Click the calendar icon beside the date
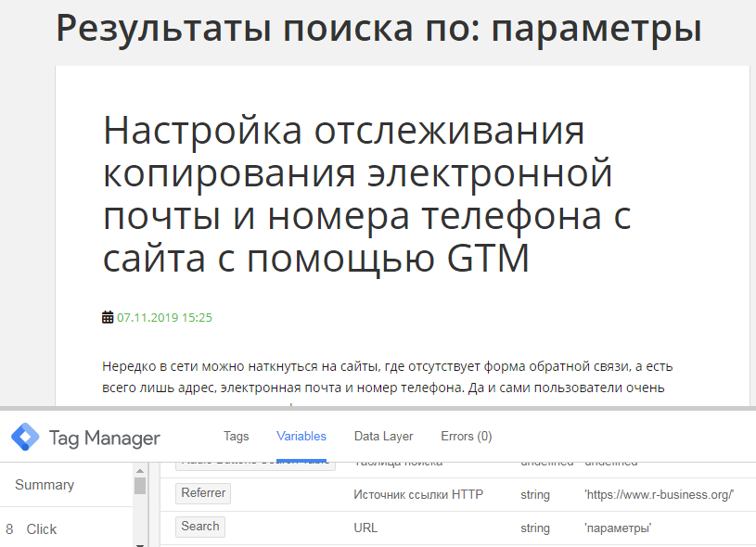 (x=108, y=317)
